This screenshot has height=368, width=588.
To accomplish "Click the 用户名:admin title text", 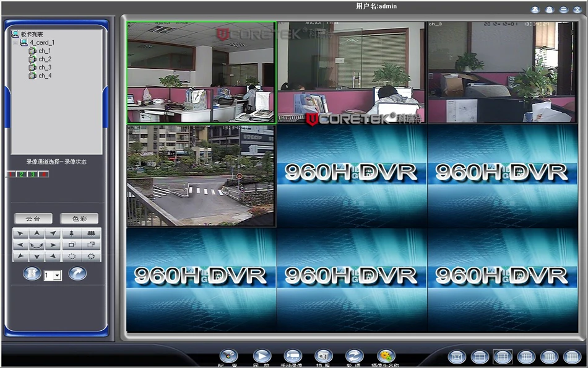I will (x=376, y=6).
